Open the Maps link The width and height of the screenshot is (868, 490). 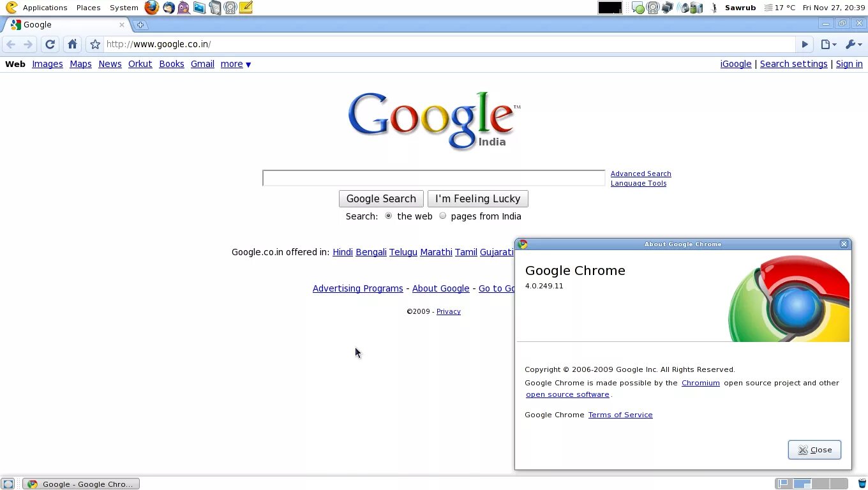(x=80, y=64)
